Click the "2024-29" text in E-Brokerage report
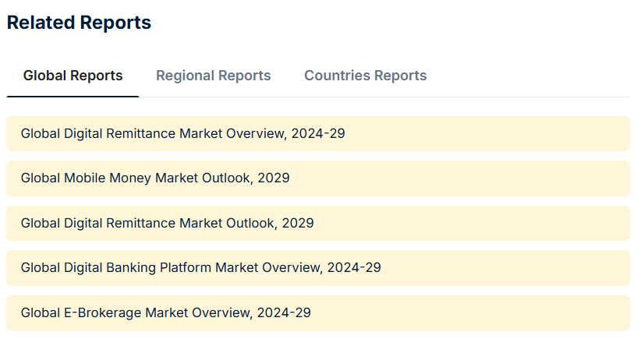Viewport: 644px width, 346px height. [284, 312]
